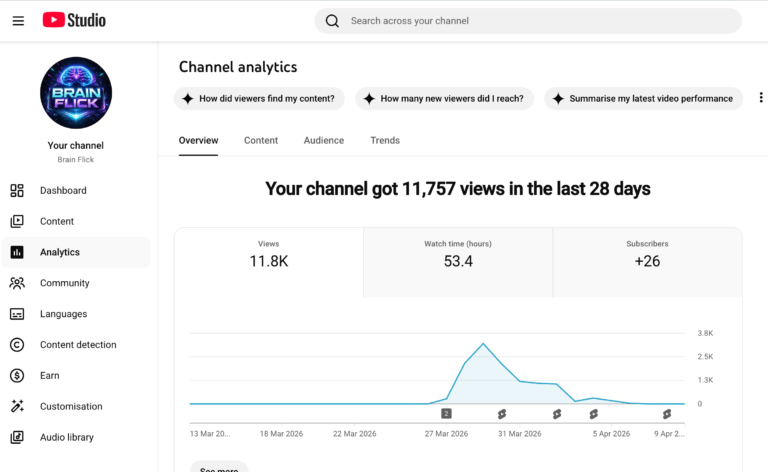Click 'How did viewers find my content?' chip
Viewport: 768px width, 472px height.
click(x=260, y=99)
